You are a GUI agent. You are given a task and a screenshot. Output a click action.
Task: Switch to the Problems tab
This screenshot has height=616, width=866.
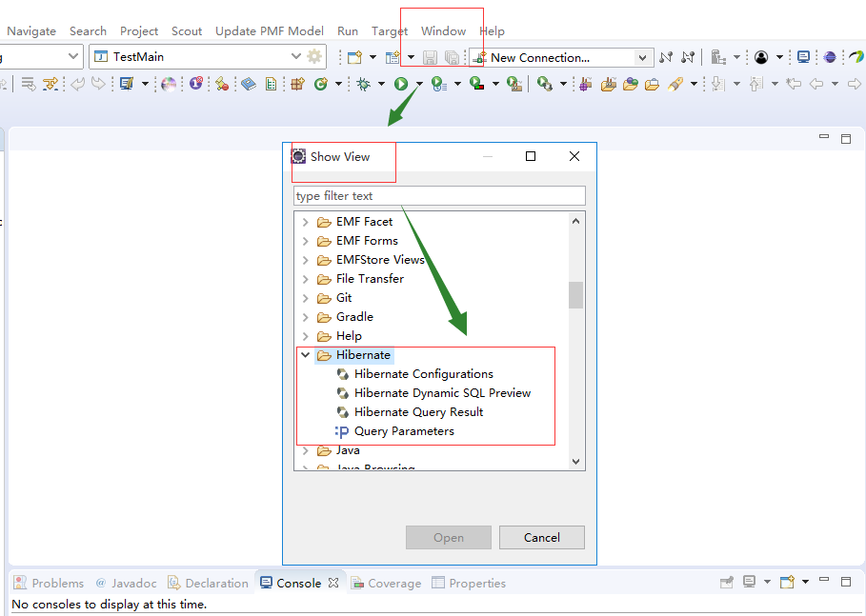point(50,583)
